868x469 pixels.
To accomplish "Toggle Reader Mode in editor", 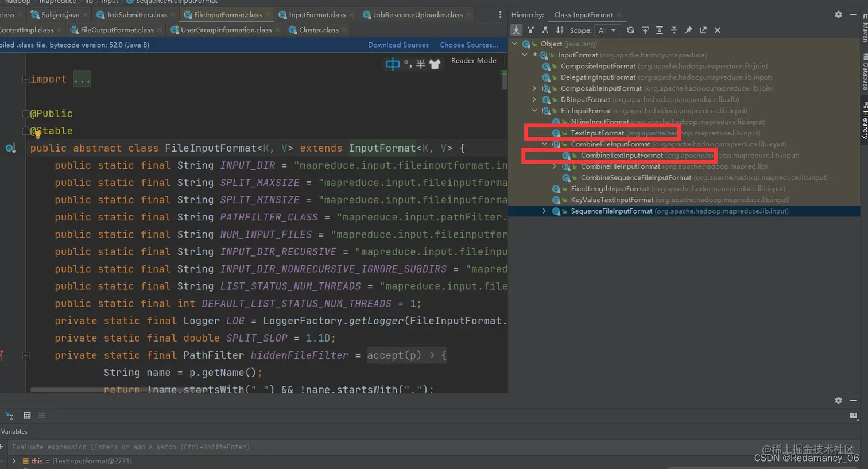I will pyautogui.click(x=474, y=60).
